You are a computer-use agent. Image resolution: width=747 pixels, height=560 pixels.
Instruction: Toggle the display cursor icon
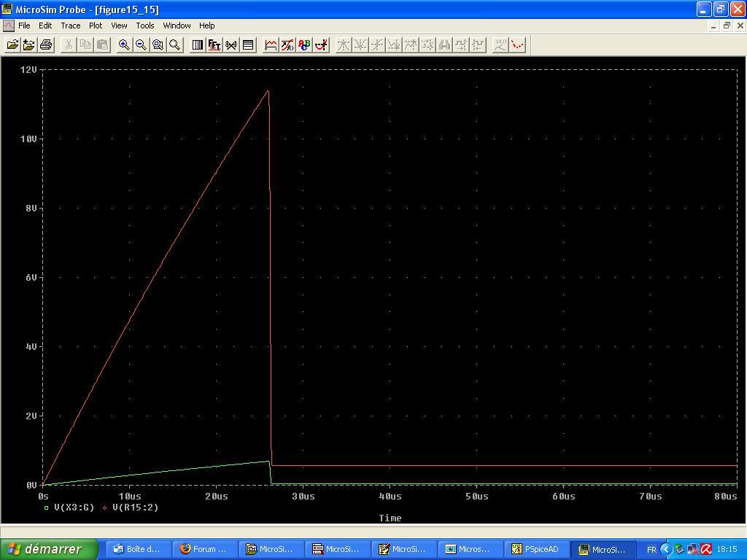coord(322,44)
